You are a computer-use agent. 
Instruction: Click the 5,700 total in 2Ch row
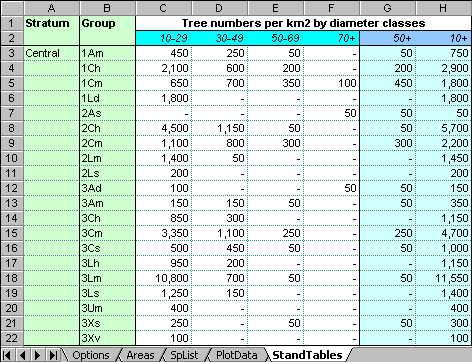tap(443, 128)
